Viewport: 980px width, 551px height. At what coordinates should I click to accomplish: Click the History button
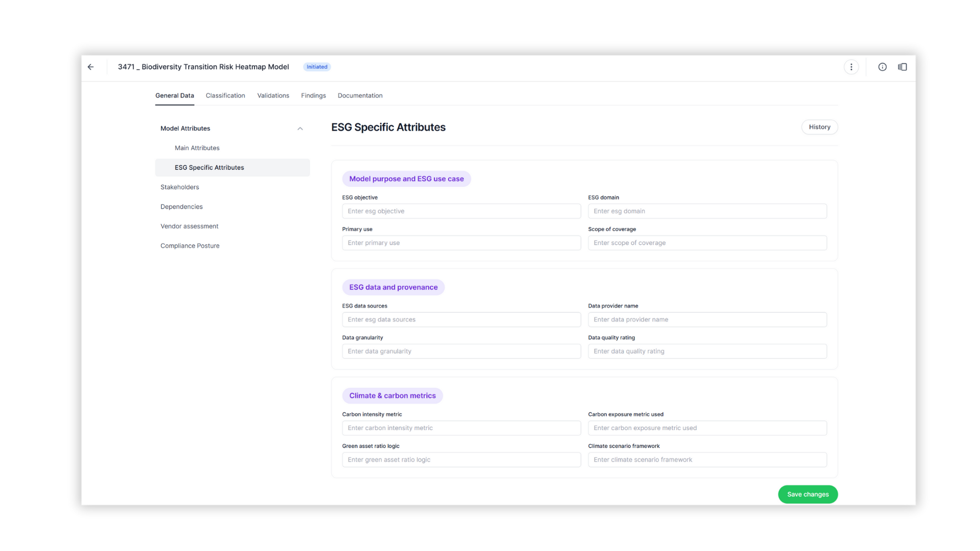pos(819,127)
